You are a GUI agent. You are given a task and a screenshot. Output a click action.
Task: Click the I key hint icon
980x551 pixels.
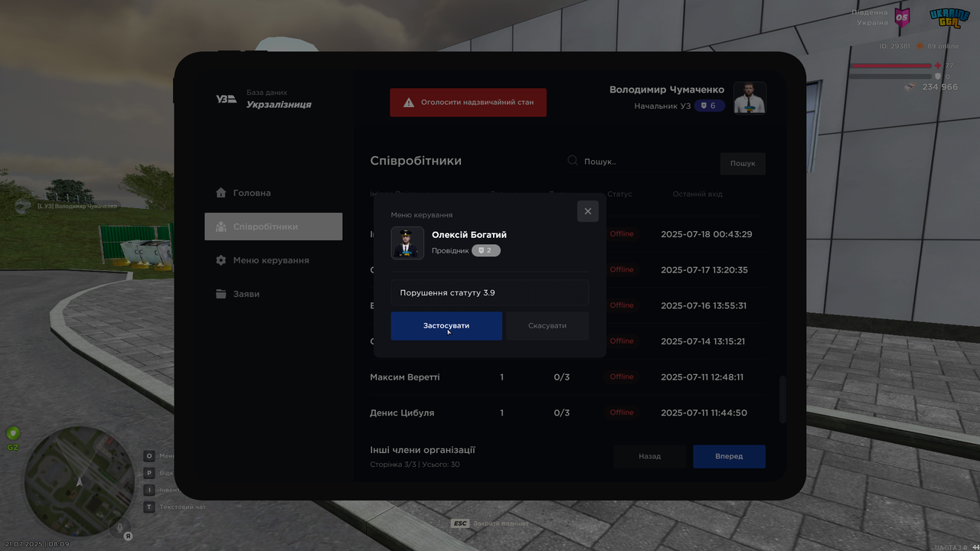click(x=150, y=490)
